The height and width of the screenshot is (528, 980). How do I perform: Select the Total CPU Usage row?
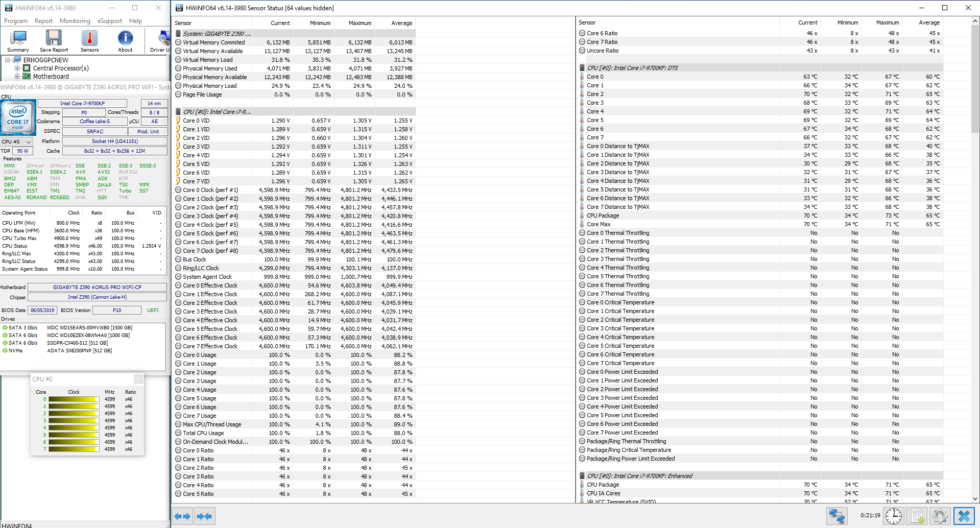coord(294,433)
